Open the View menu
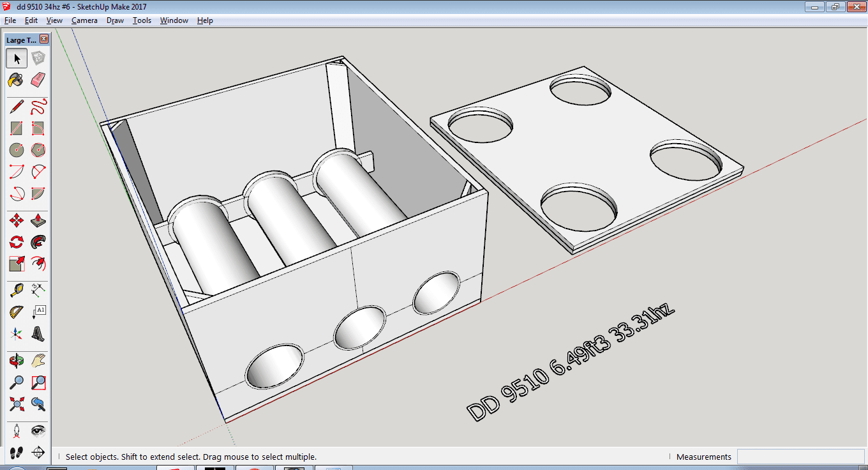868x470 pixels. click(x=54, y=20)
